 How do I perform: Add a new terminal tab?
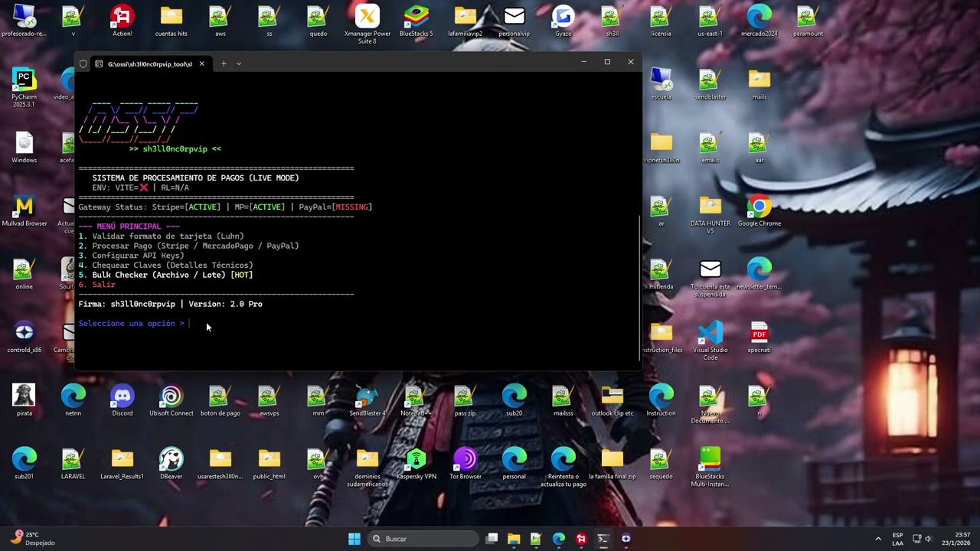click(224, 64)
